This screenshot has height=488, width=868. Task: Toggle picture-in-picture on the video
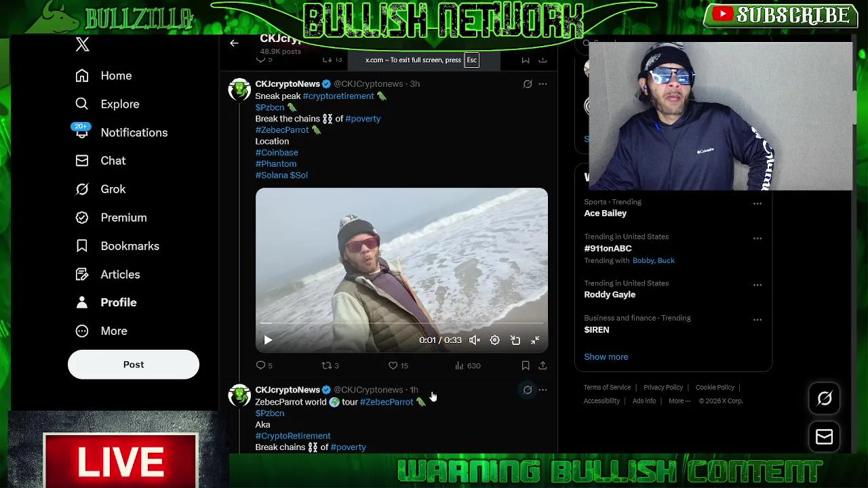click(515, 340)
